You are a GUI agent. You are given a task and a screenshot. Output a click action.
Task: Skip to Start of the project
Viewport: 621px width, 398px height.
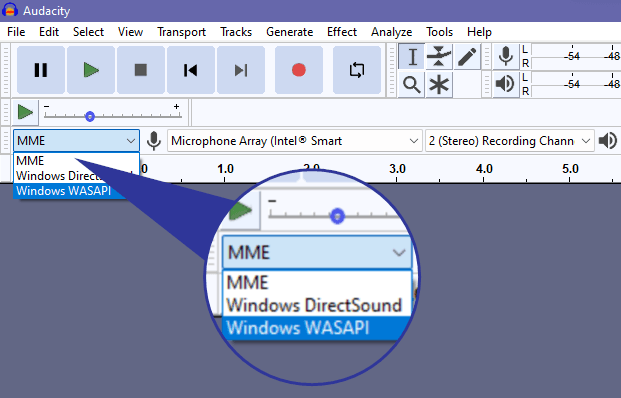click(x=191, y=70)
